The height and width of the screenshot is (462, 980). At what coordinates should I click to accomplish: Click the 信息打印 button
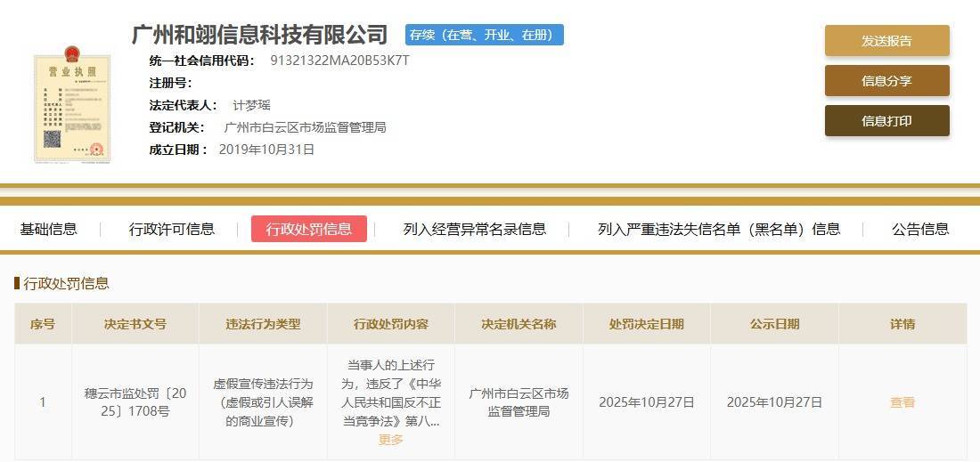point(886,120)
